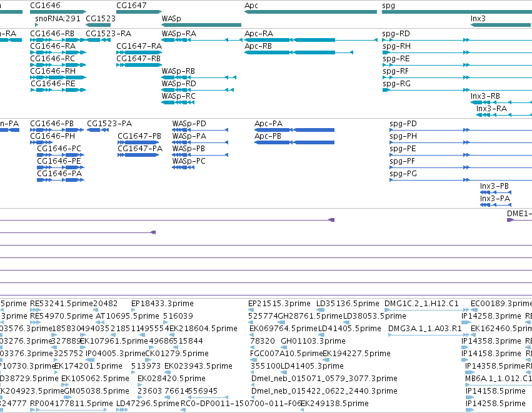Image resolution: width=532 pixels, height=413 pixels.
Task: Click the Inx3-PB protein label
Action: point(494,186)
